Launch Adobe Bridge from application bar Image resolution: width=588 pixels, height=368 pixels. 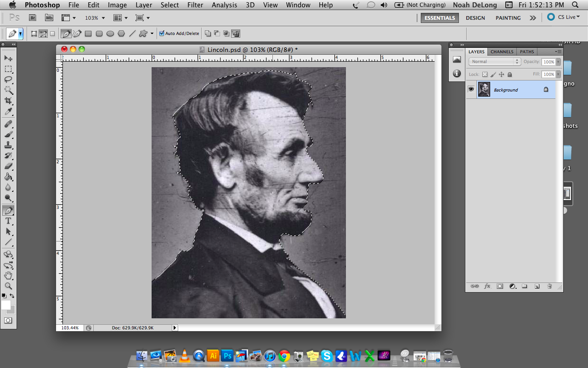[x=33, y=18]
